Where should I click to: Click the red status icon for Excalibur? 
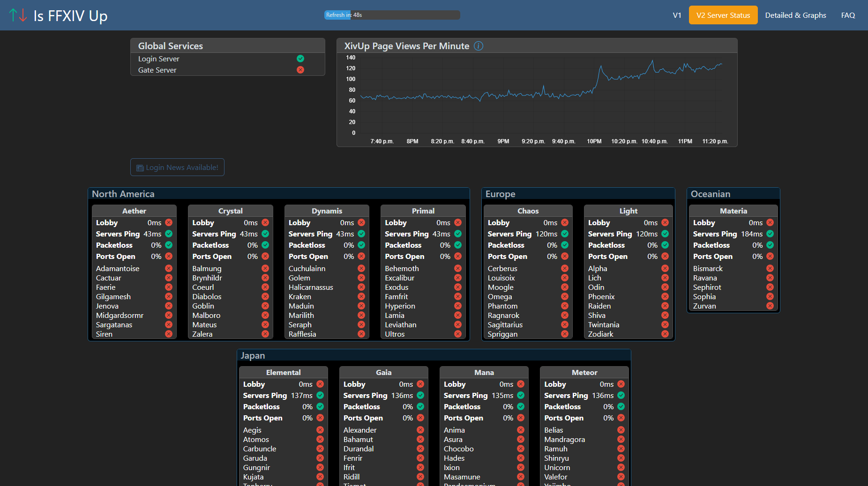click(x=458, y=278)
